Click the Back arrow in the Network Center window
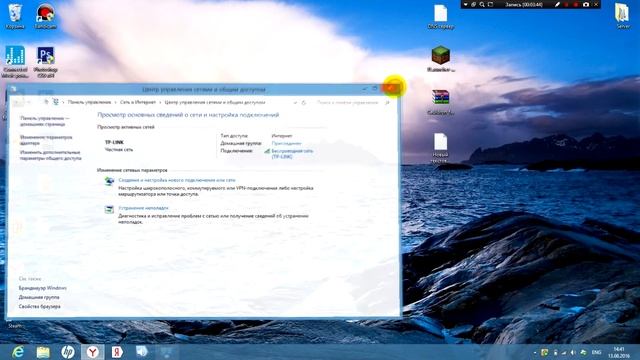This screenshot has width=640, height=360. [18, 102]
